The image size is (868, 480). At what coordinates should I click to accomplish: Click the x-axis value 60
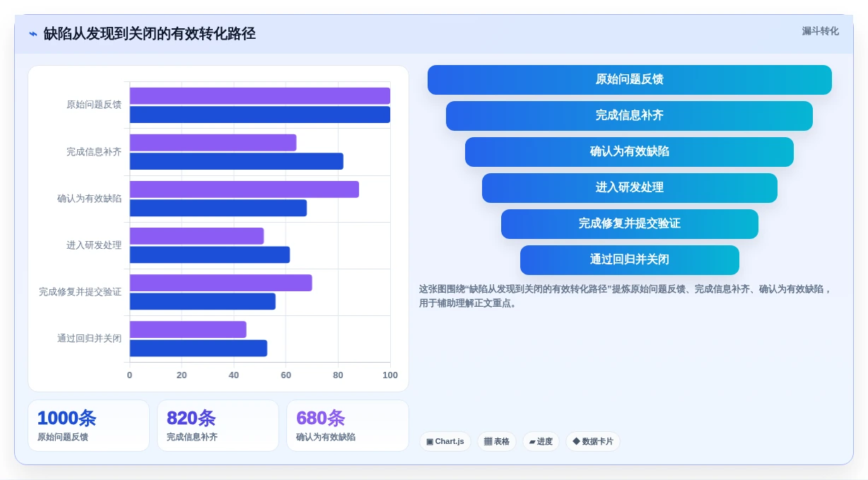point(286,375)
